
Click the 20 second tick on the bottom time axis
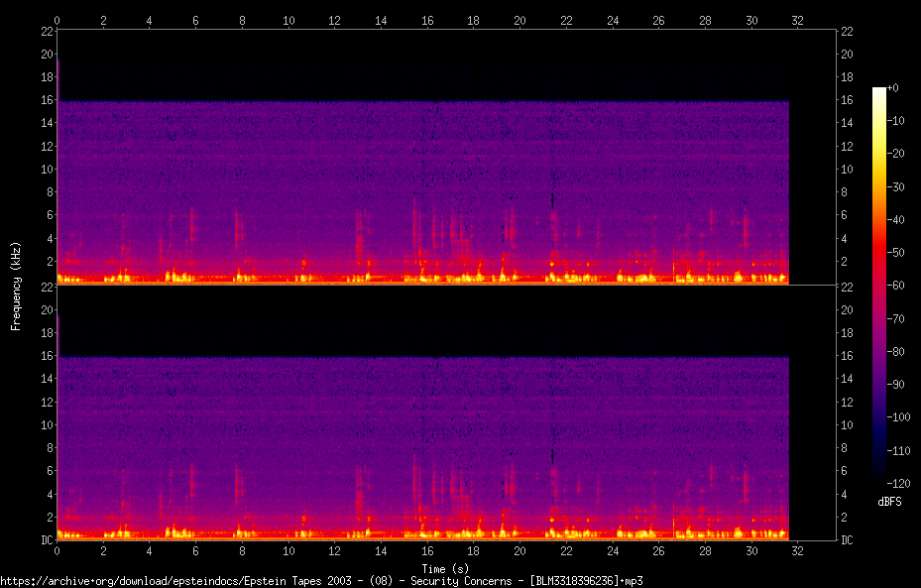[x=519, y=550]
